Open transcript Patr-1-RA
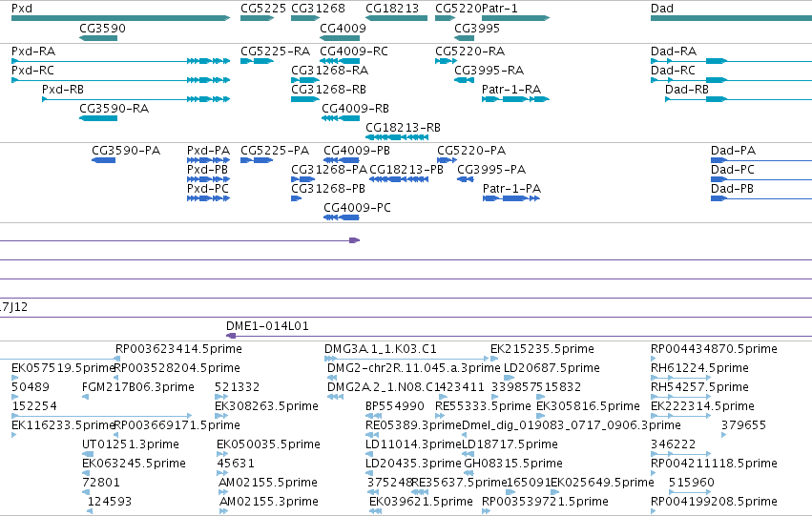This screenshot has height=516, width=812. click(x=511, y=90)
